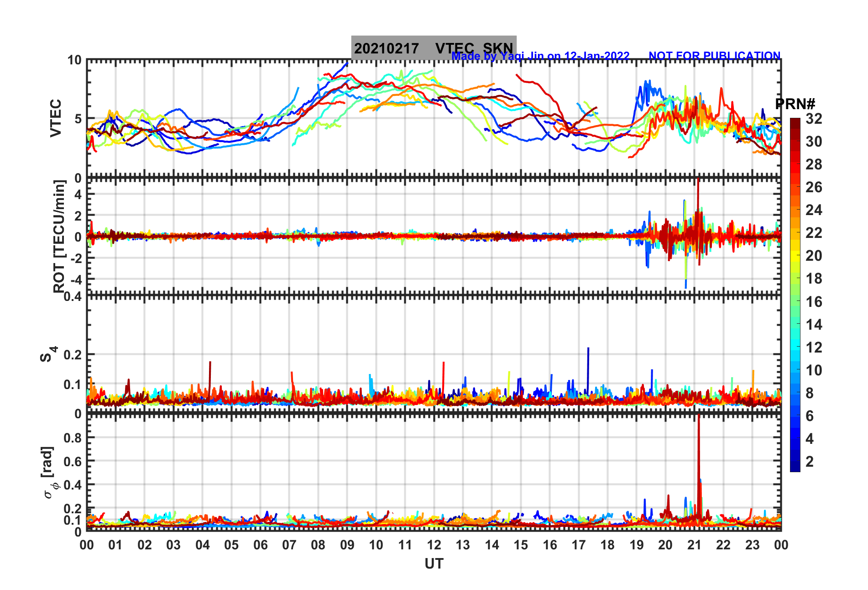Click UT axis hour label '23'
The width and height of the screenshot is (868, 590).
click(x=753, y=545)
